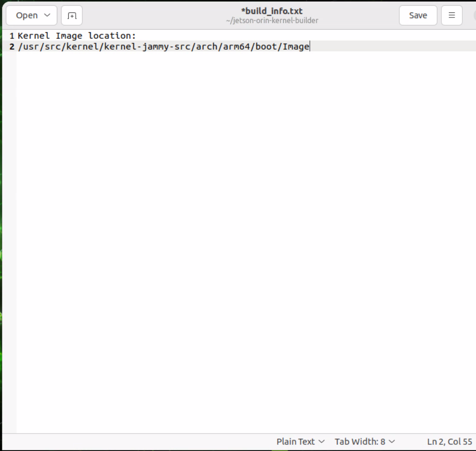Click the *build_info.txt window title
Viewport: 476px width, 451px height.
point(271,11)
